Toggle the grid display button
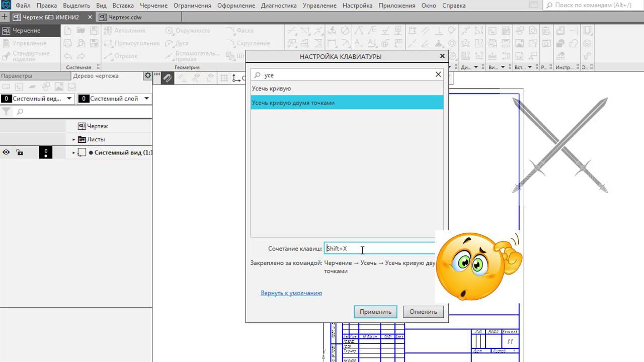This screenshot has height=362, width=644. [224, 78]
